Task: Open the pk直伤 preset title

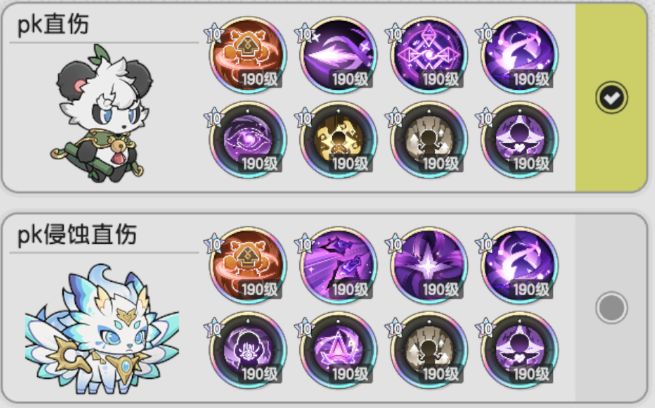Action: pos(53,24)
